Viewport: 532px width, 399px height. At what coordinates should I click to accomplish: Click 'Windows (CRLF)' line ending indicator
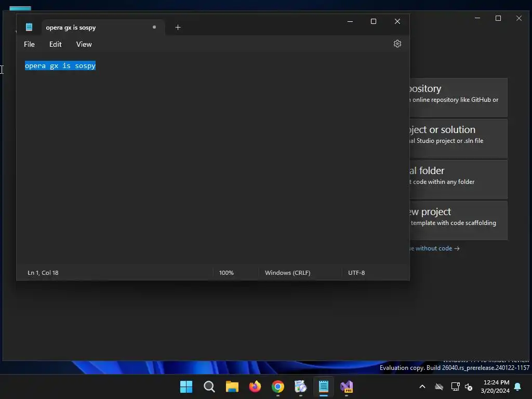pos(288,273)
